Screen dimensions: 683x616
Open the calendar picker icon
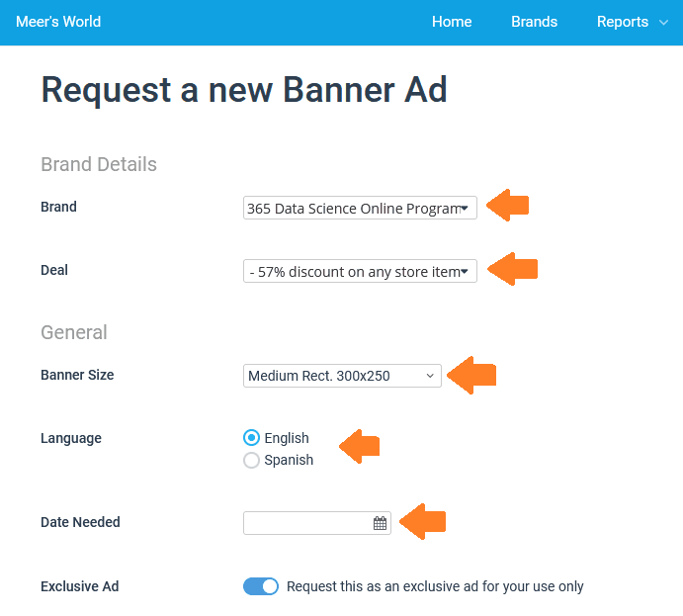380,523
